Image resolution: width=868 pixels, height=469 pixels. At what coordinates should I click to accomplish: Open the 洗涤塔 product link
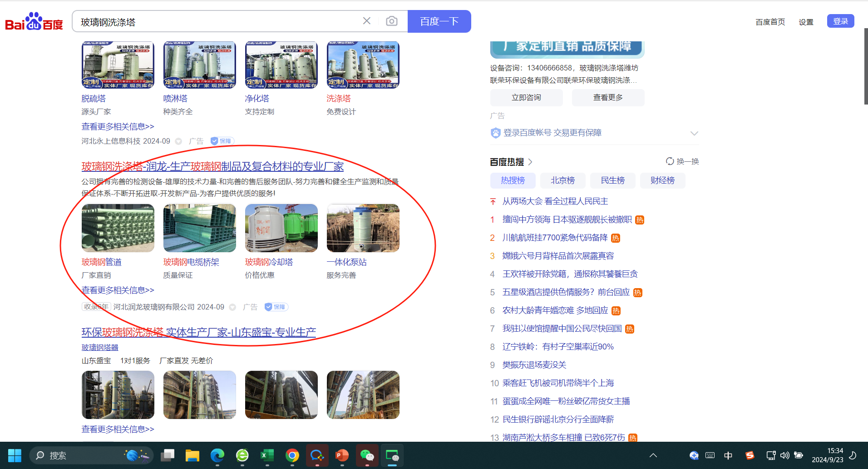pos(339,98)
